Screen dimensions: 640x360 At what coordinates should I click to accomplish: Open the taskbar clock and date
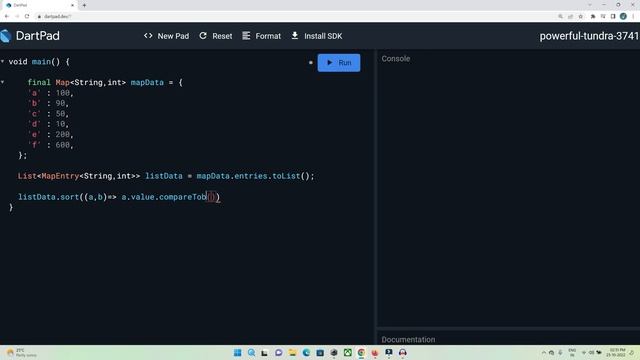pos(616,352)
